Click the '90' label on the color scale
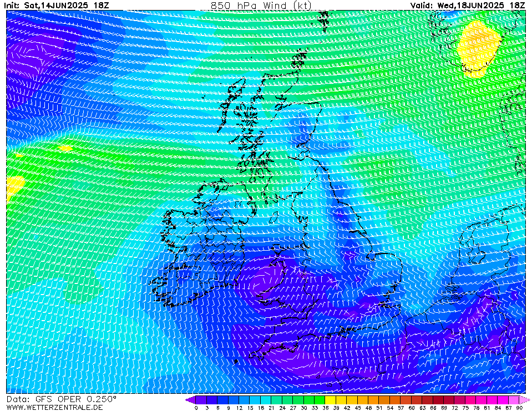Screen dimensions: 532x411 (x=519, y=408)
